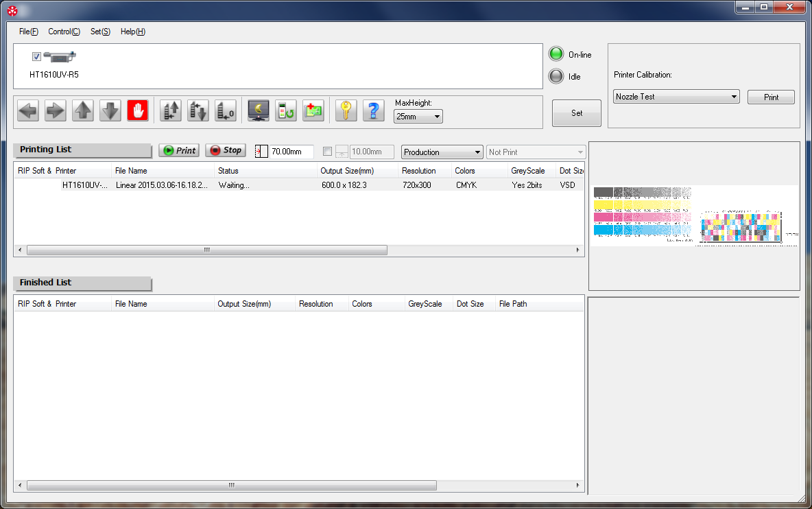Click the move down arrow icon
Image resolution: width=812 pixels, height=509 pixels.
(x=110, y=110)
